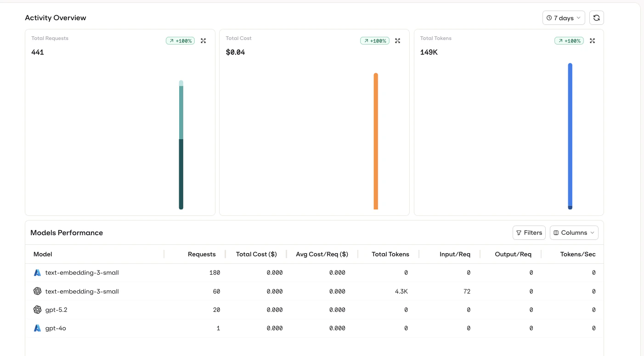This screenshot has width=644, height=356.
Task: Click the +100% badge on Total Cost
Action: tap(375, 41)
